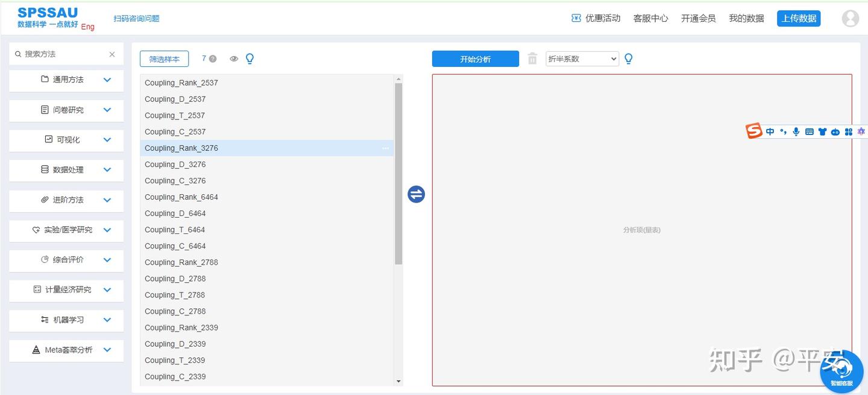This screenshot has width=868, height=395.
Task: Expand 实验/医学研究 chevron
Action: [x=107, y=230]
